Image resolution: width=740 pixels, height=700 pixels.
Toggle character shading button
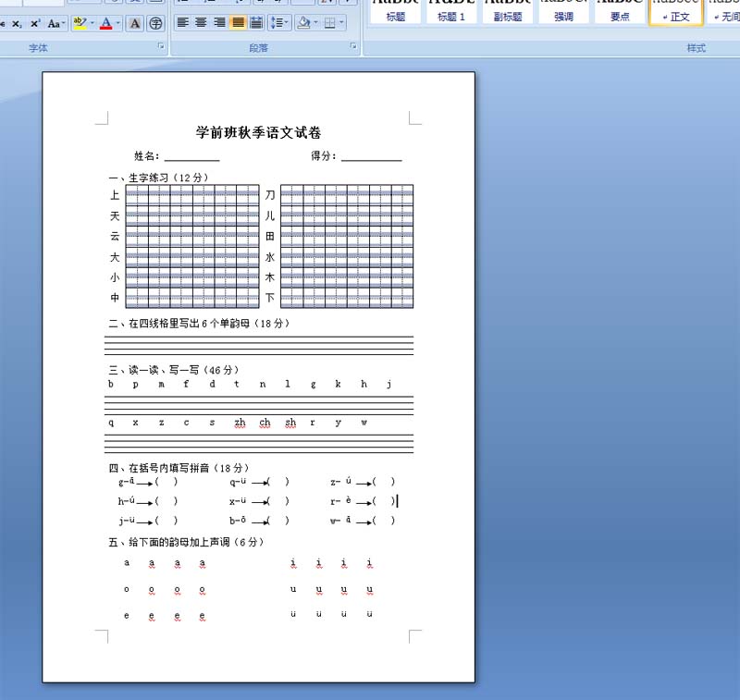[x=135, y=23]
